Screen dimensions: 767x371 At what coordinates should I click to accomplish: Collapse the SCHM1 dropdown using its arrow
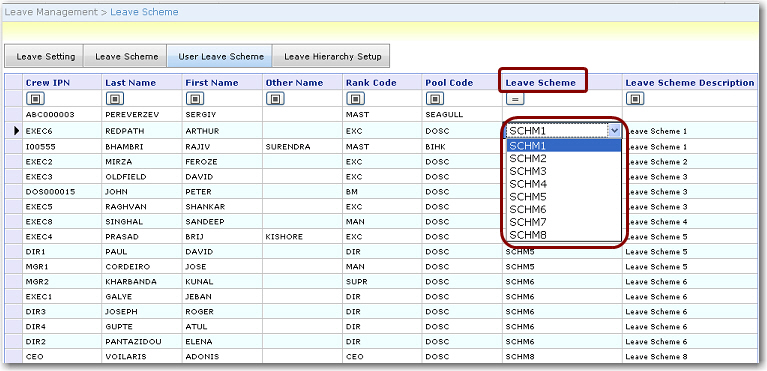tap(615, 131)
